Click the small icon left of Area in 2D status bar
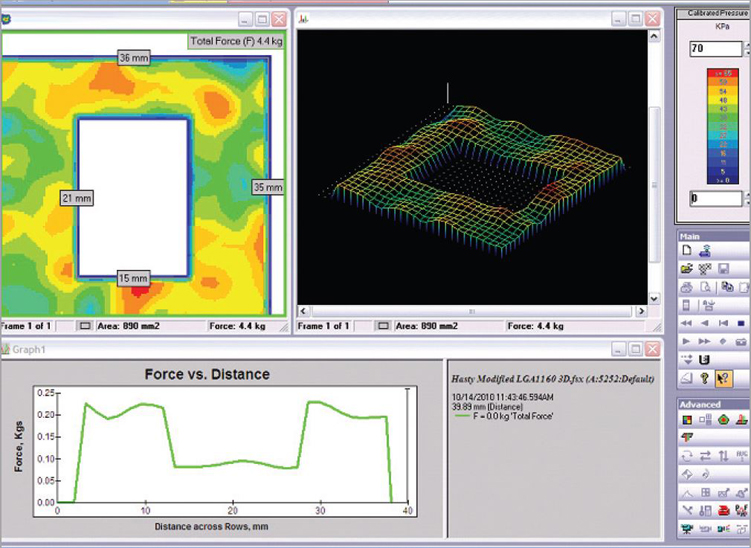Image resolution: width=751 pixels, height=548 pixels. [84, 326]
